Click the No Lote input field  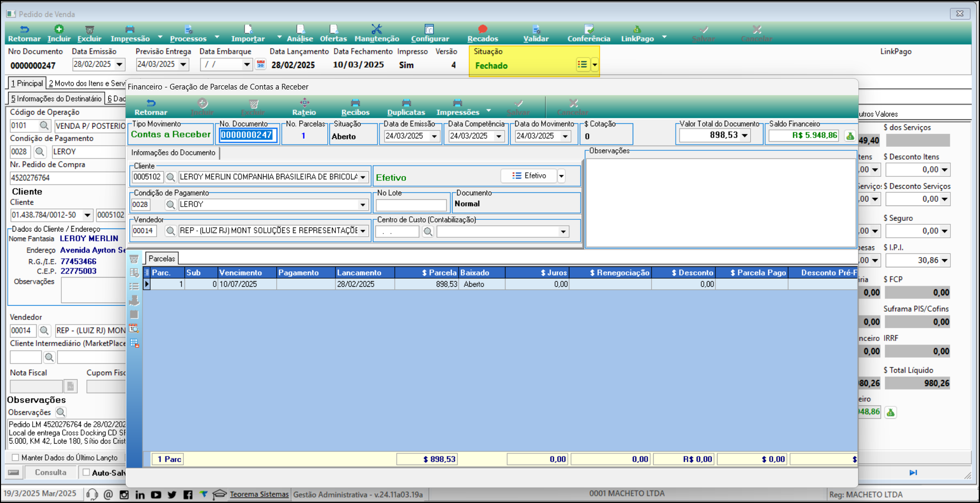[x=411, y=205]
